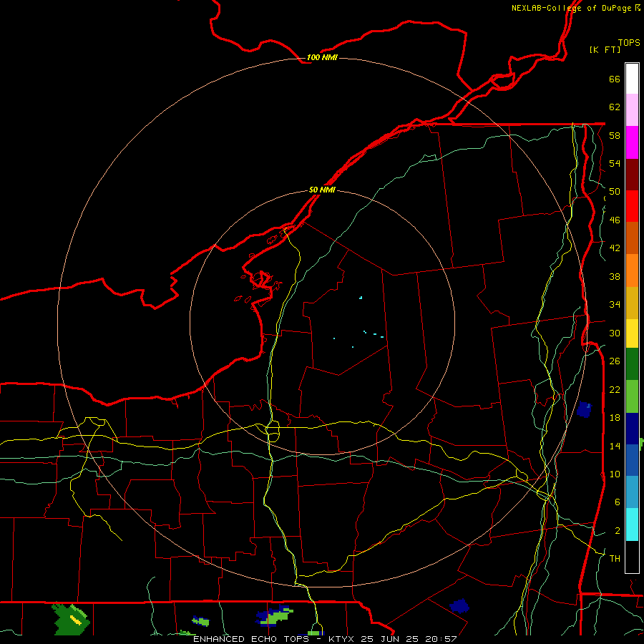
Task: Click the '50' legend value
Action: [614, 191]
